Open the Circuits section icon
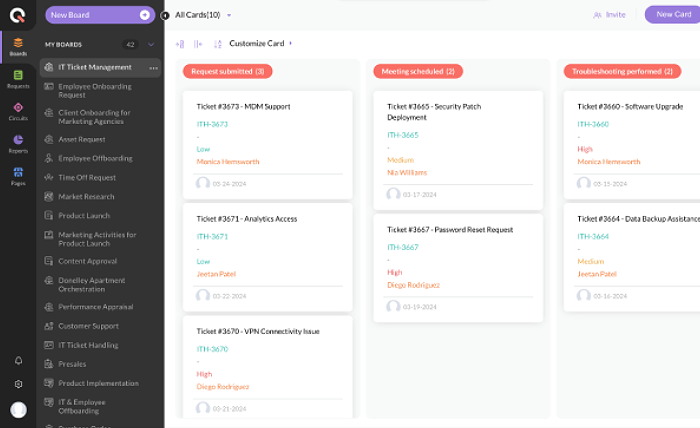 tap(18, 110)
